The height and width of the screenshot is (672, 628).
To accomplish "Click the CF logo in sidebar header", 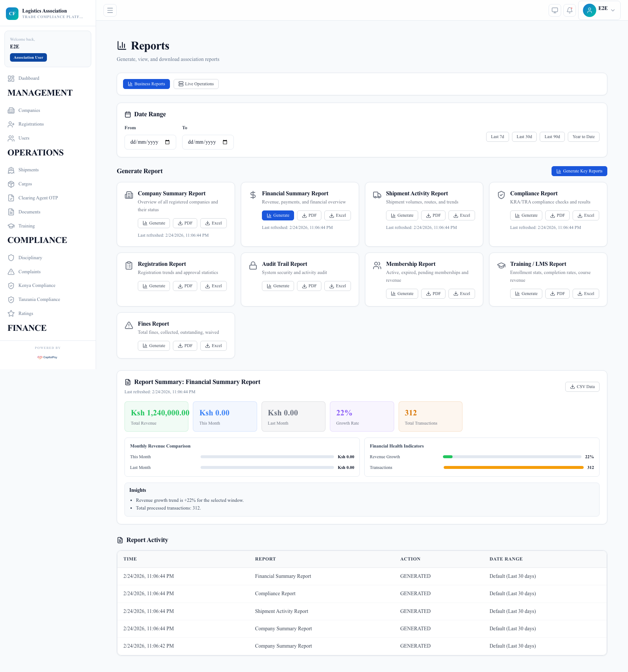I will coord(12,14).
